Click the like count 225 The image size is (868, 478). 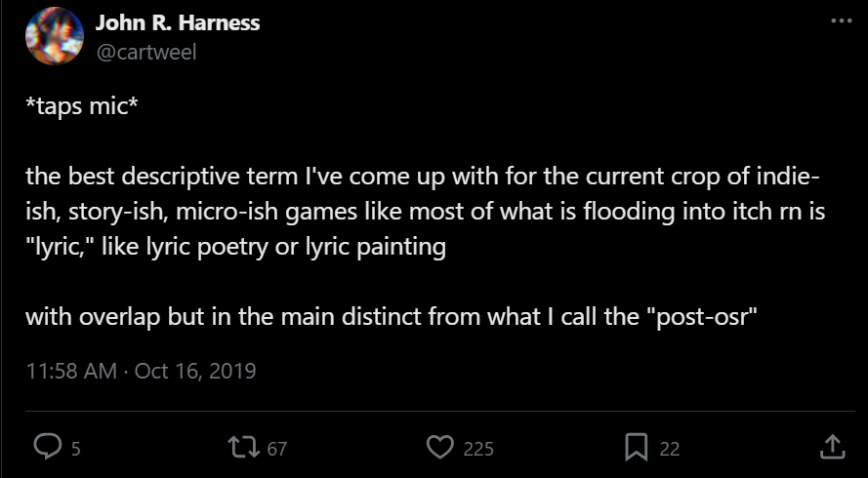click(x=478, y=449)
